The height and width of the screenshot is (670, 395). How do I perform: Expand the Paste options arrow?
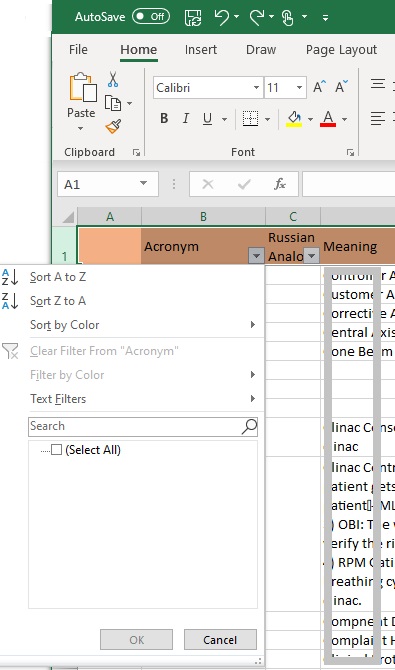click(81, 128)
